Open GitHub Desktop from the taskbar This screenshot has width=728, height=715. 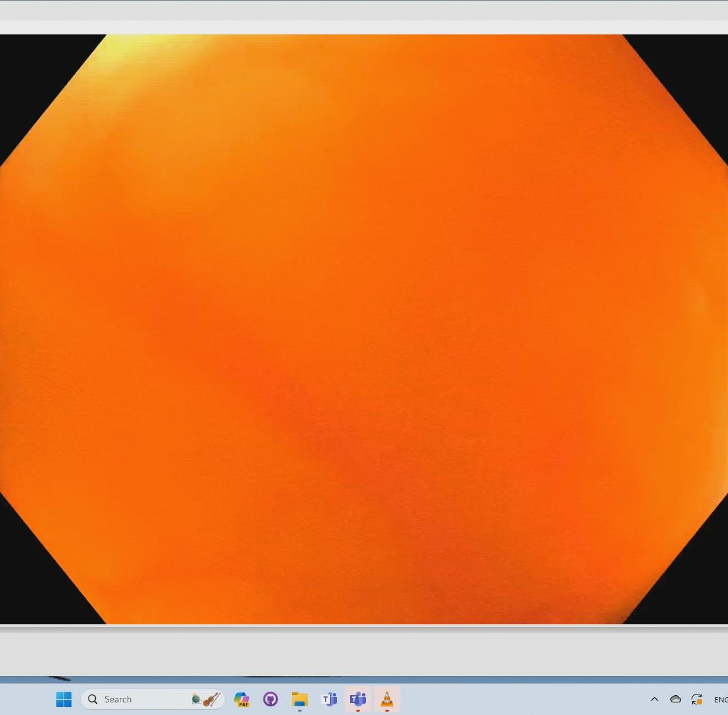point(271,698)
